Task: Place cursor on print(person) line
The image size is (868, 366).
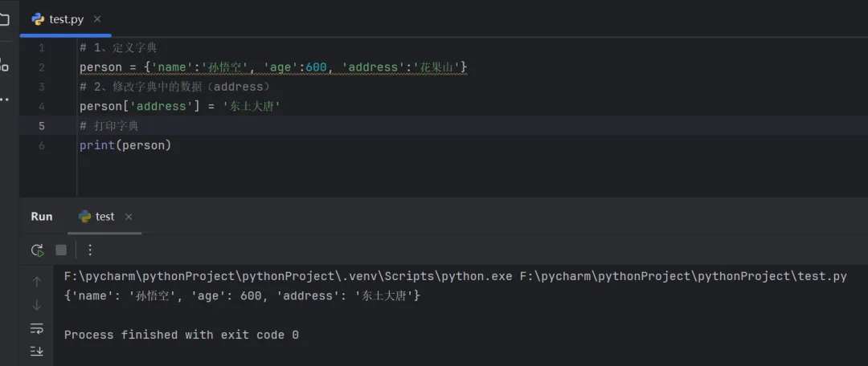Action: tap(125, 145)
